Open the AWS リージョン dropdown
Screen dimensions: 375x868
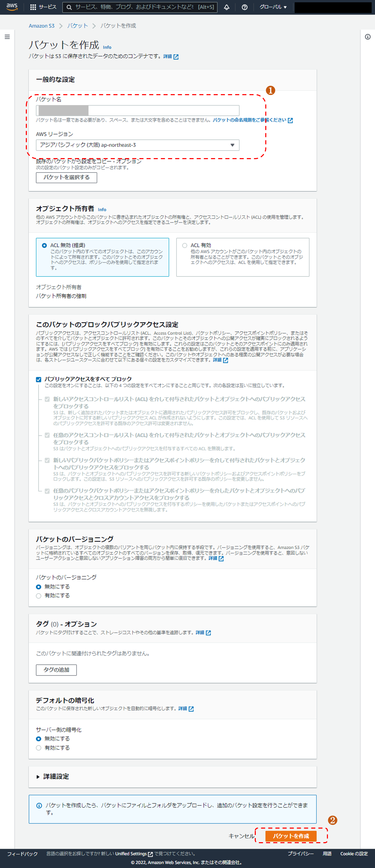(x=137, y=145)
